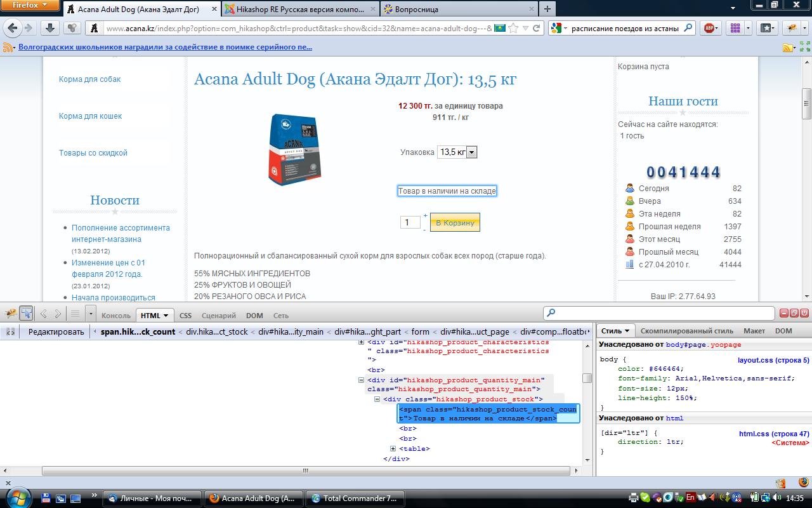The height and width of the screenshot is (508, 812).
Task: Bookmark this page with the star icon
Action: [513, 28]
